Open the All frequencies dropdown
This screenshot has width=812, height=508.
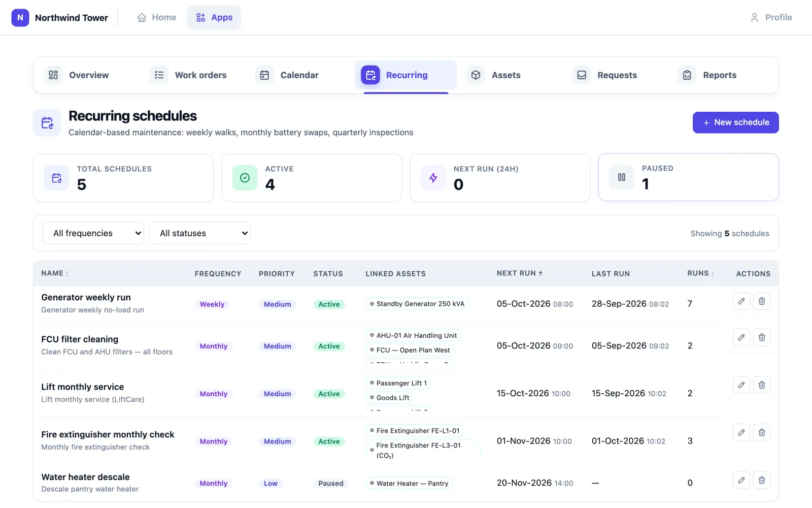coord(93,233)
